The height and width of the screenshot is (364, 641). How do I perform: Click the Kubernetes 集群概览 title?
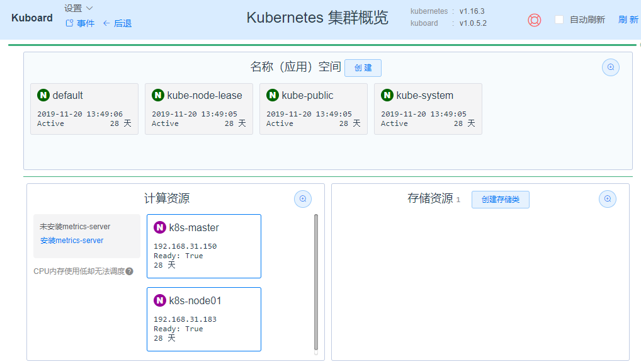[x=317, y=18]
